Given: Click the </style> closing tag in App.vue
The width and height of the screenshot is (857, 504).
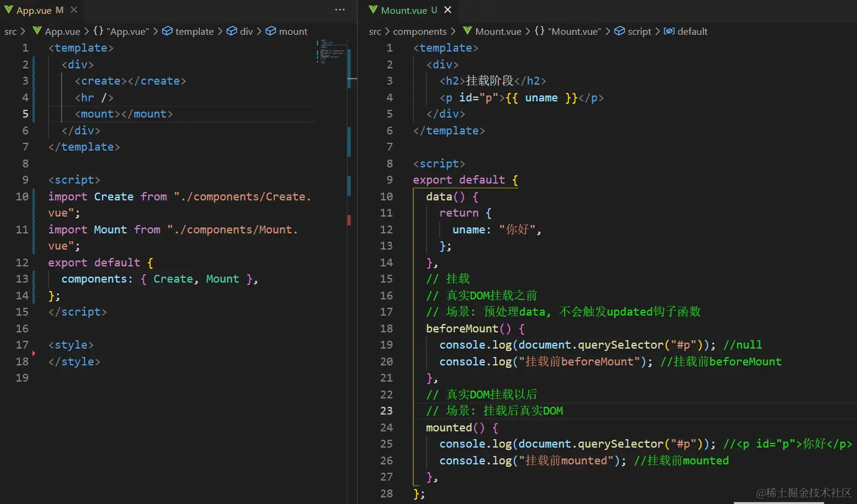Looking at the screenshot, I should (x=74, y=361).
